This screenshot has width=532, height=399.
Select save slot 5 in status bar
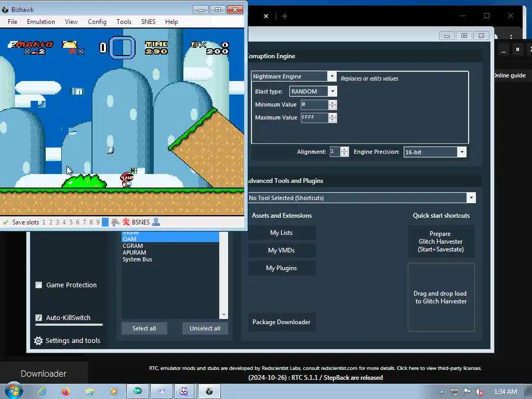tap(71, 222)
